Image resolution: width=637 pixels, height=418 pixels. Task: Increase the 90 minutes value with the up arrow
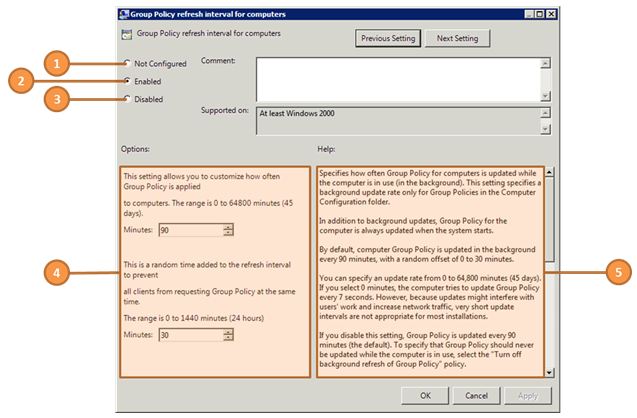228,227
